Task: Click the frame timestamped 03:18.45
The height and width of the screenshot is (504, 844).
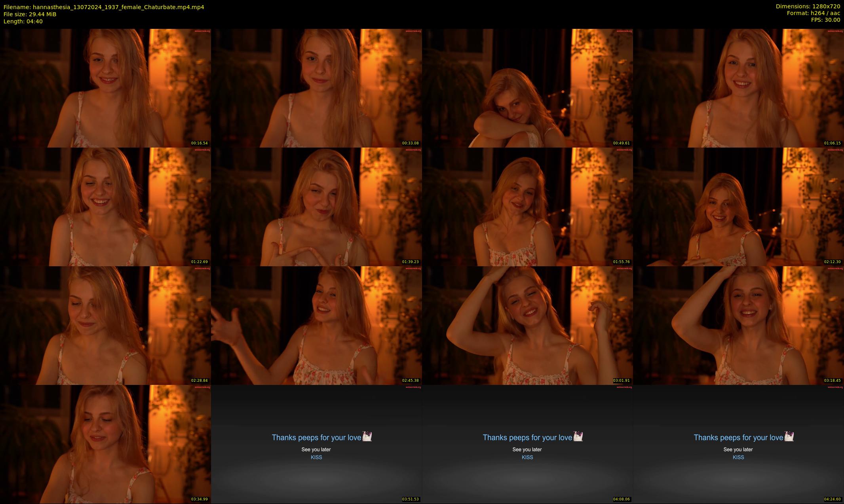Action: [738, 325]
